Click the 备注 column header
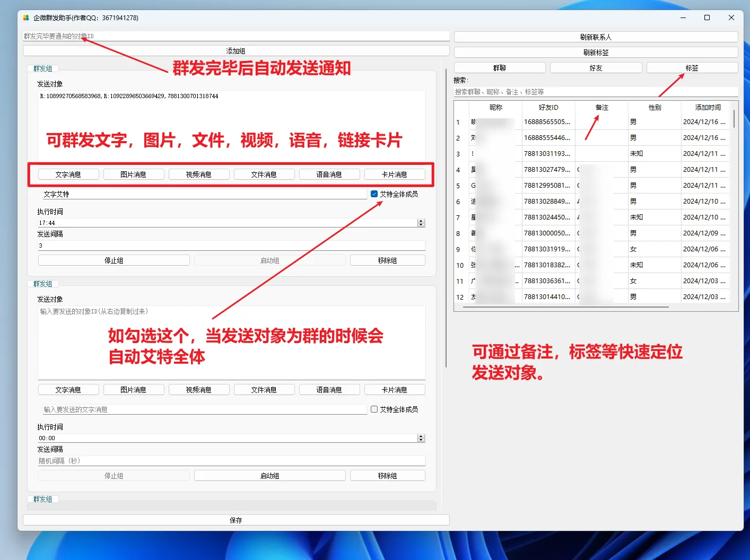The width and height of the screenshot is (750, 560). (601, 107)
